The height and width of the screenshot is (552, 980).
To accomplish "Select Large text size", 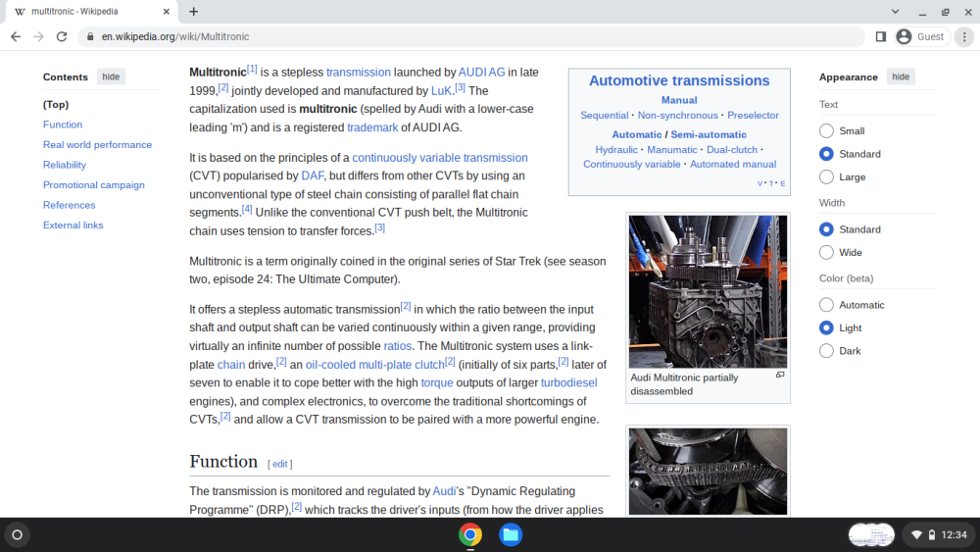I will pos(826,176).
